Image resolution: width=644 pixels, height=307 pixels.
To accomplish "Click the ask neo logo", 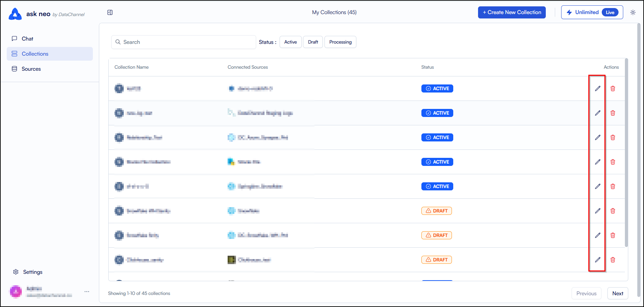I will point(15,14).
